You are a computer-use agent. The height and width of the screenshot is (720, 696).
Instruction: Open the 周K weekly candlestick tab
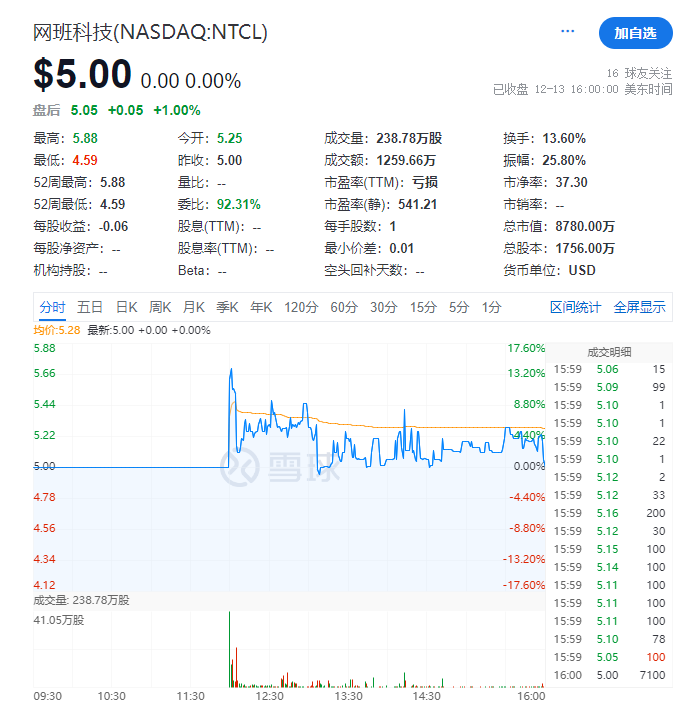(x=160, y=307)
